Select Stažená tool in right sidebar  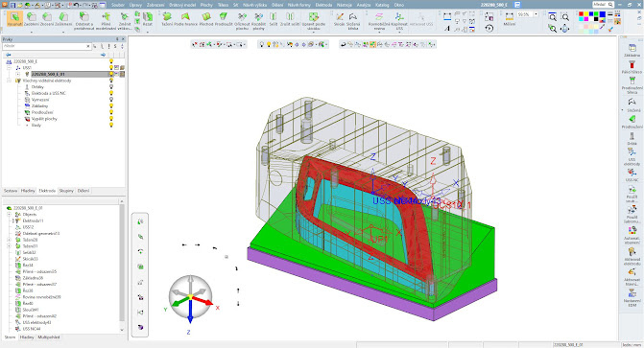click(x=632, y=104)
